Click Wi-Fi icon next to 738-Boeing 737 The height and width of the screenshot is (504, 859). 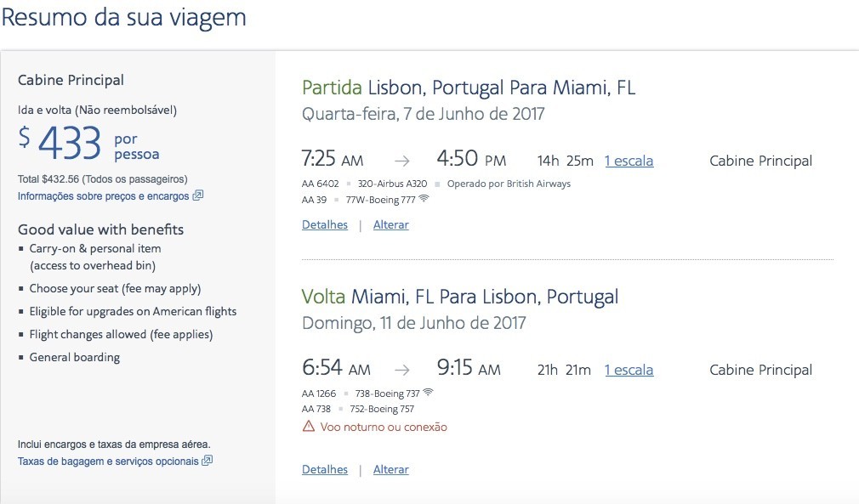pos(428,394)
